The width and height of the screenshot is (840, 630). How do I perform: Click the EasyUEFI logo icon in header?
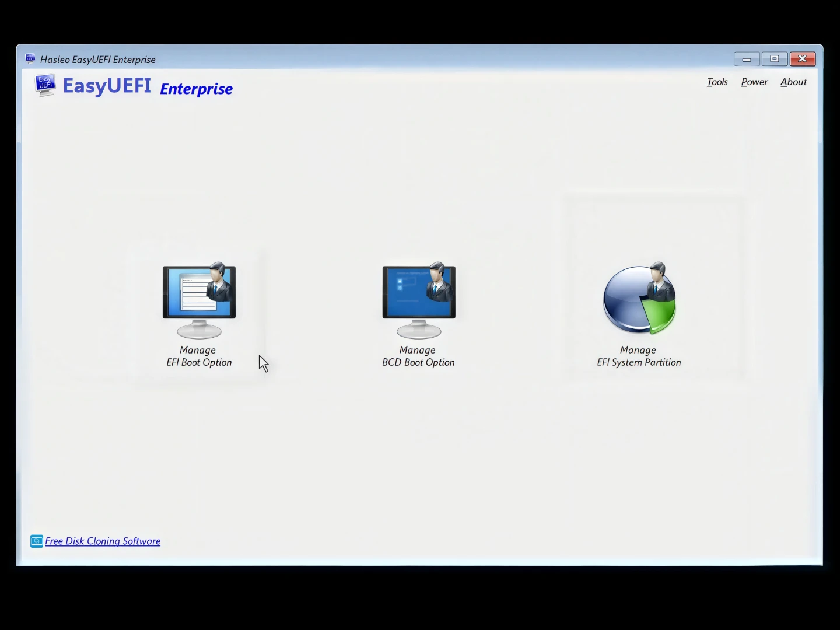click(x=45, y=85)
